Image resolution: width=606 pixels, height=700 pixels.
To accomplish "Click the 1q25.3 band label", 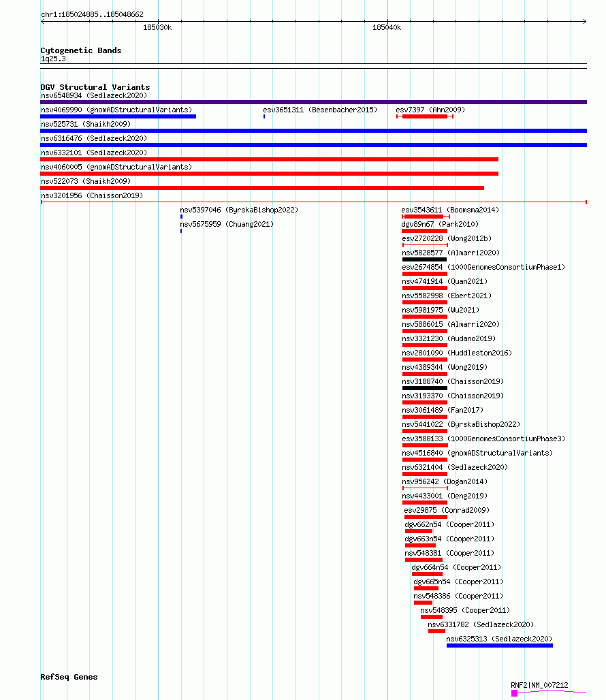I will pyautogui.click(x=53, y=59).
